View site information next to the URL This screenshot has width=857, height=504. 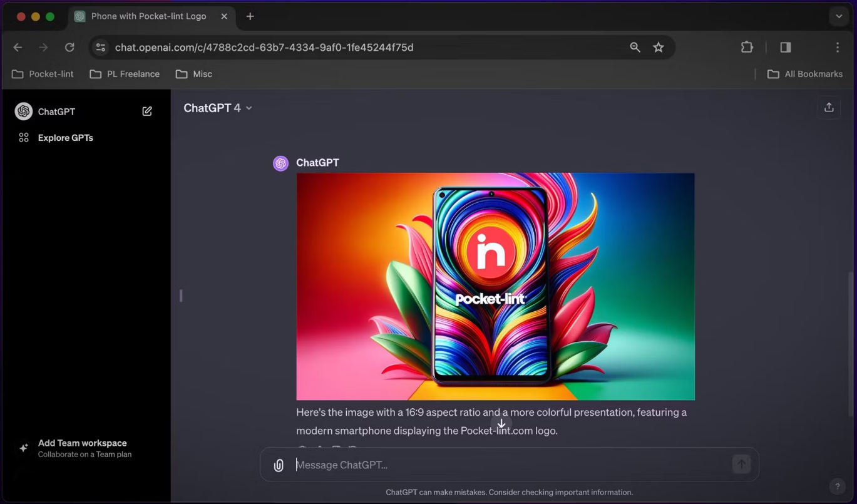[100, 48]
